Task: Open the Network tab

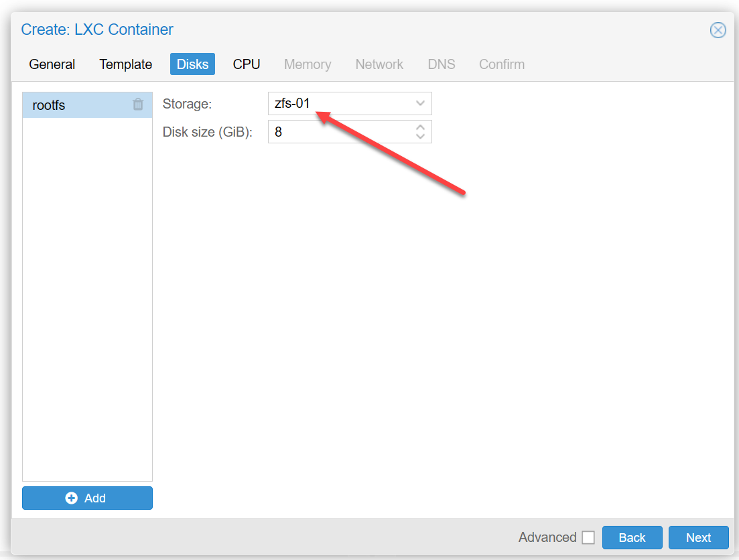Action: pyautogui.click(x=379, y=64)
